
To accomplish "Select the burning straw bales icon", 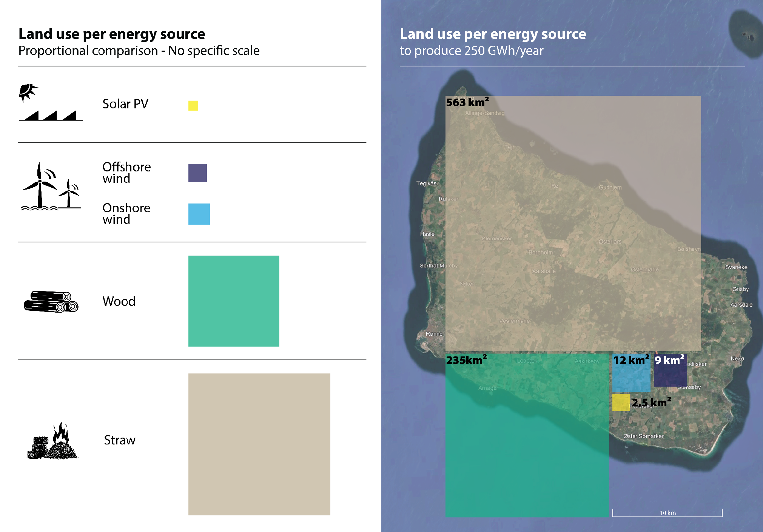I will click(52, 441).
